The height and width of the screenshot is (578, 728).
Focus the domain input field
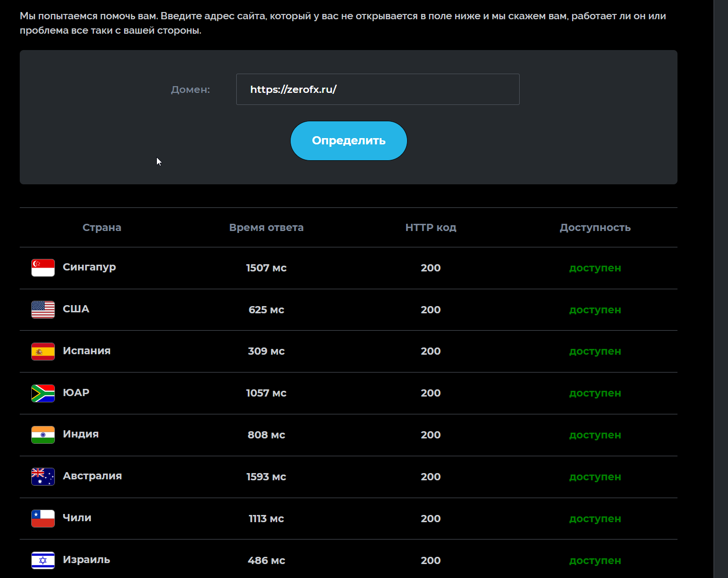pyautogui.click(x=378, y=89)
